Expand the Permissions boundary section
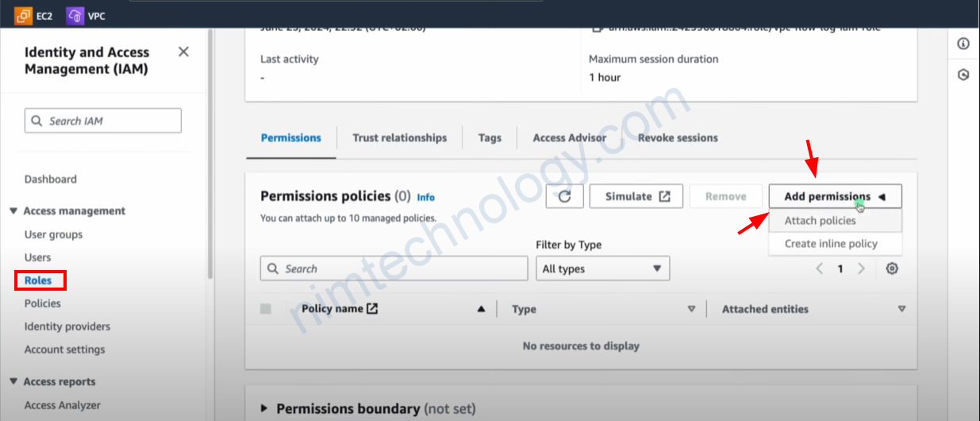The height and width of the screenshot is (421, 980). (265, 408)
